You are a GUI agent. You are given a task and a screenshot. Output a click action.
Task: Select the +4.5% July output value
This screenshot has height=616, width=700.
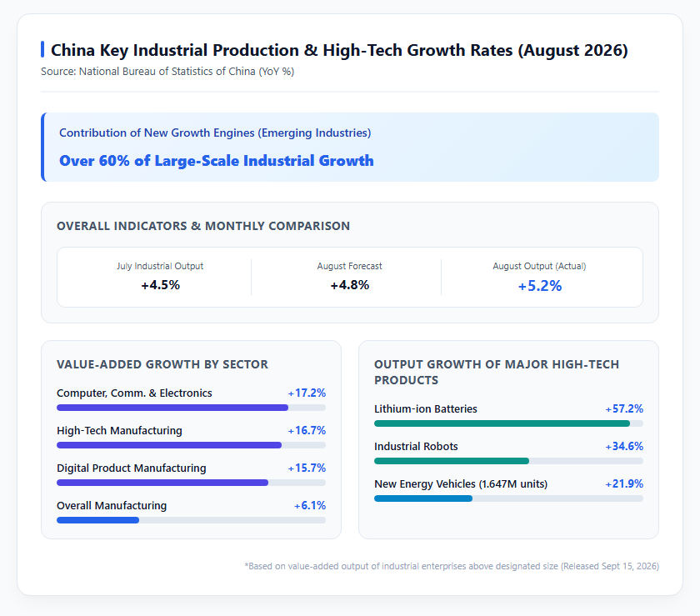pos(160,285)
